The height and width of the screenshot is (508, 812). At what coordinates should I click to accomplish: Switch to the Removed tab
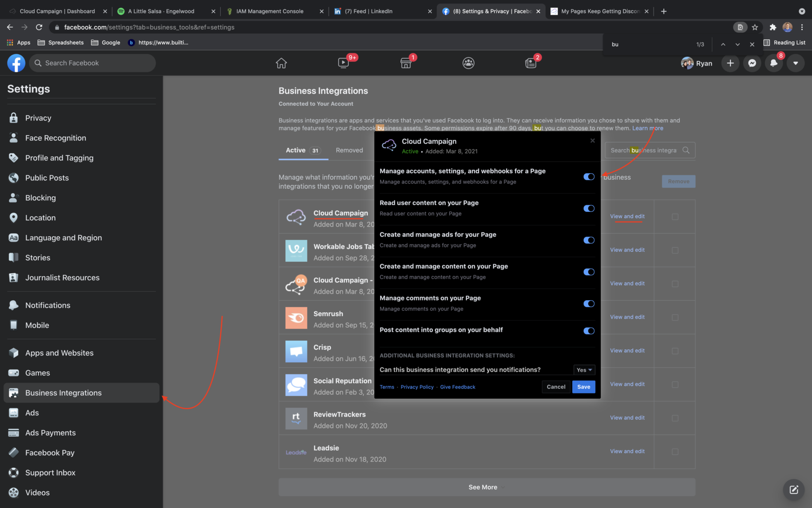pyautogui.click(x=349, y=150)
